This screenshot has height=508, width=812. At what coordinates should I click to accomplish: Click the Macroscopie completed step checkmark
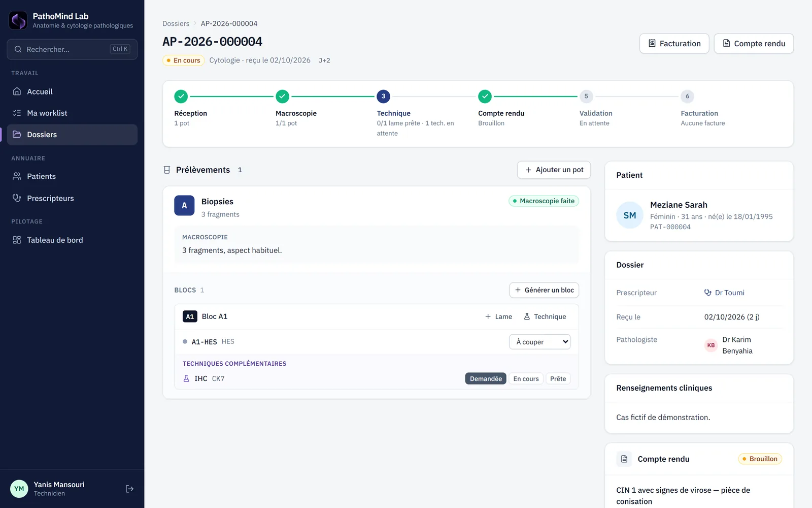(283, 97)
